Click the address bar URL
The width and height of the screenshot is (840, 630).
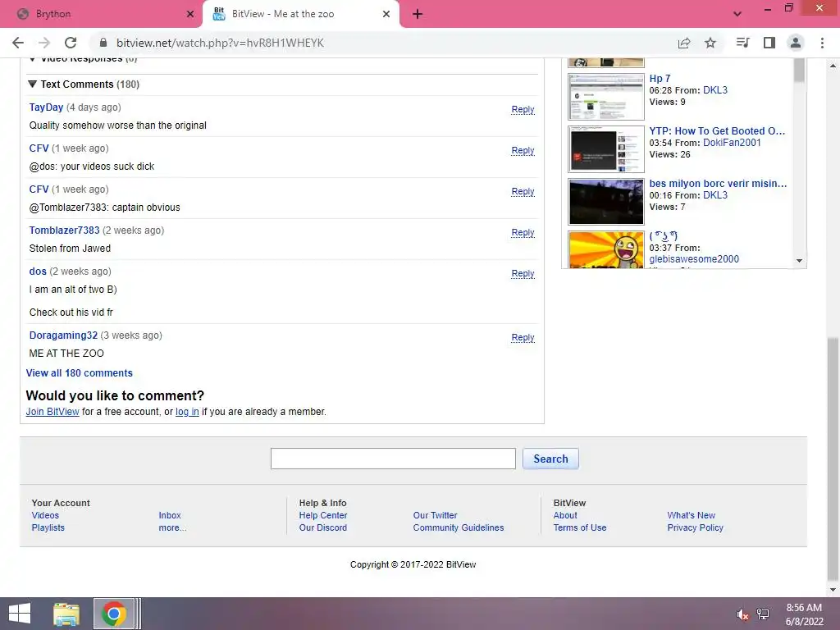[x=220, y=43]
